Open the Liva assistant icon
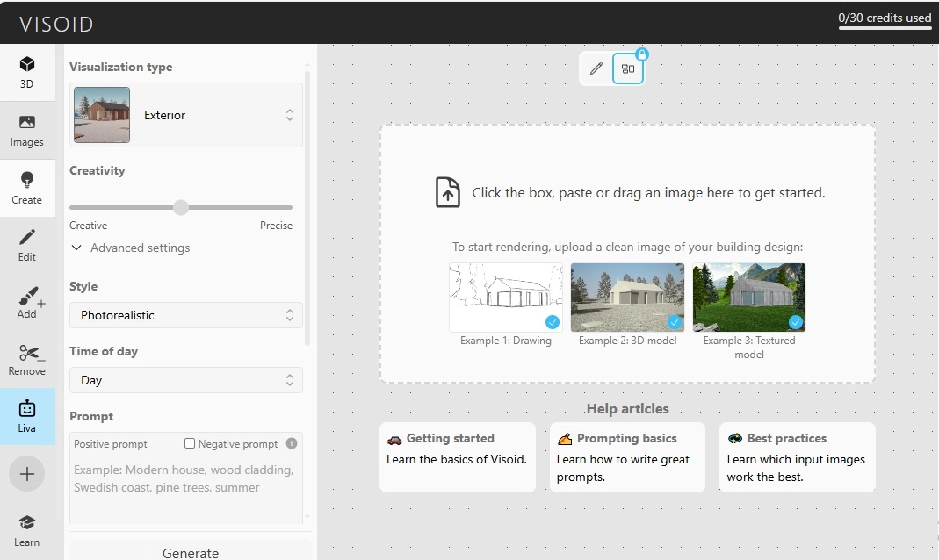 (x=27, y=416)
